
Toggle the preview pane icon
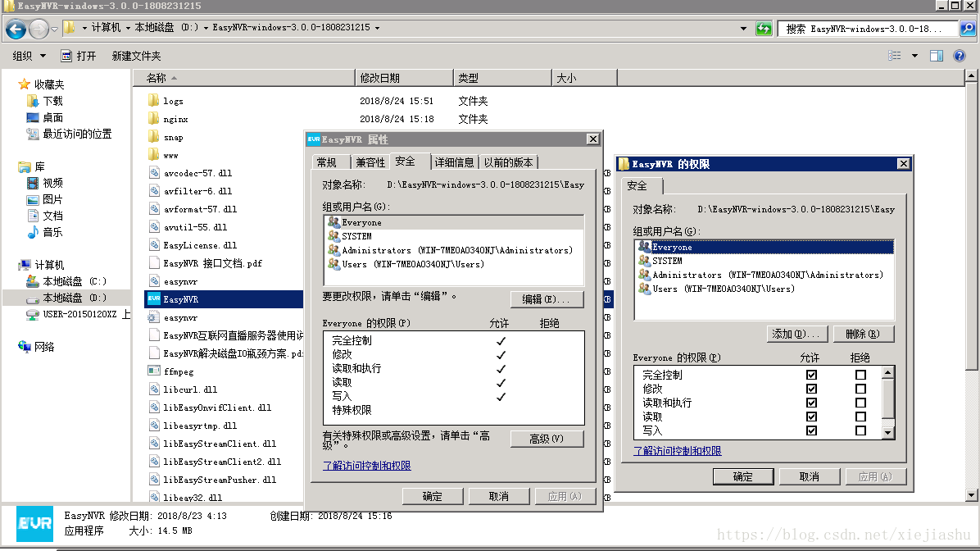click(937, 56)
